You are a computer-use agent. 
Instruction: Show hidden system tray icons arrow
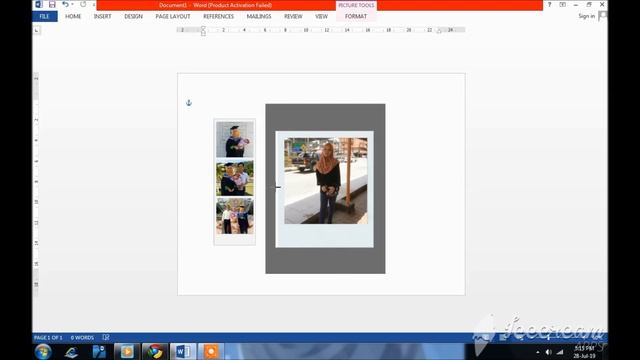(538, 352)
